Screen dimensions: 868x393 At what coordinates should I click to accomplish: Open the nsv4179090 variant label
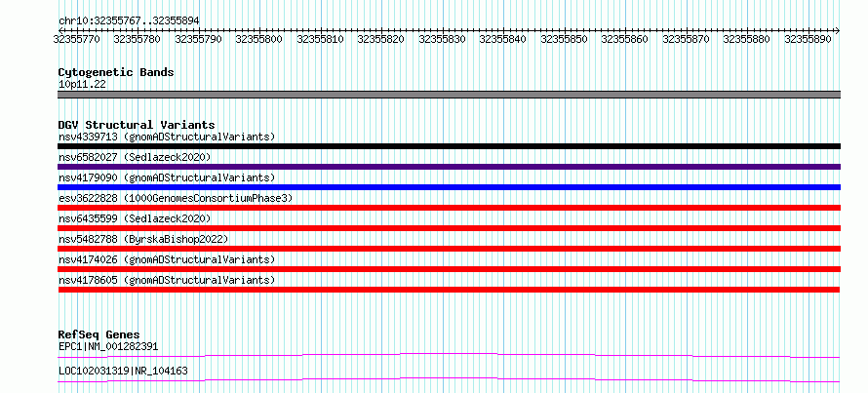click(x=167, y=177)
